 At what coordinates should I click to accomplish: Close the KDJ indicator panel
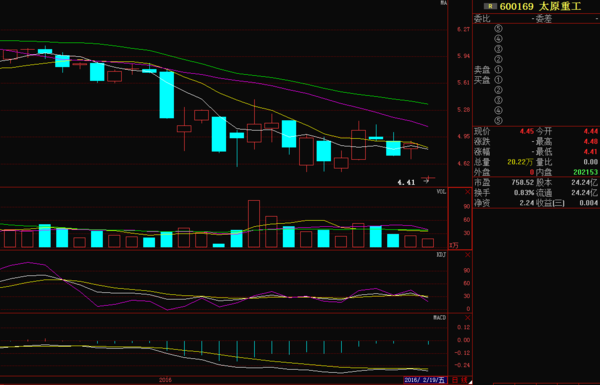[467, 255]
